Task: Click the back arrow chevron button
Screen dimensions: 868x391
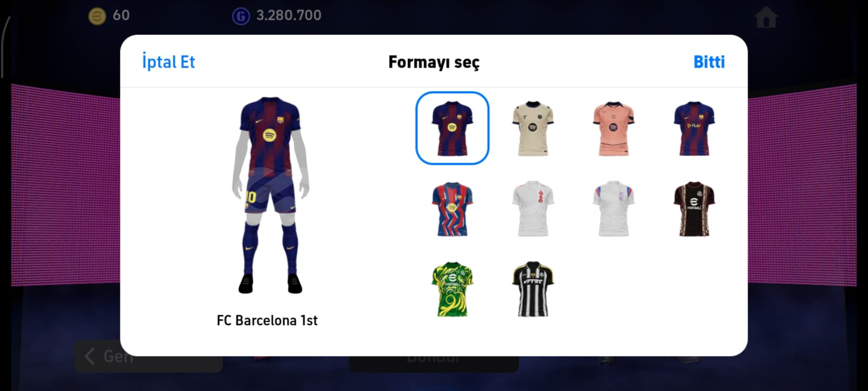Action: [90, 356]
